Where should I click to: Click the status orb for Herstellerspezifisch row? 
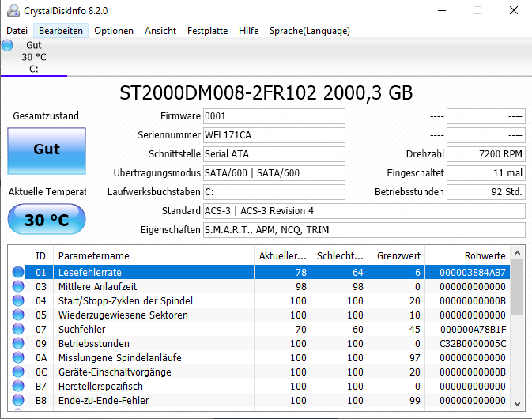pyautogui.click(x=18, y=386)
